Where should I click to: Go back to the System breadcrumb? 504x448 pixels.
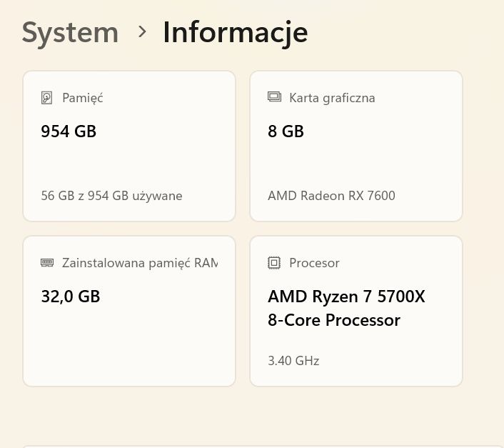click(70, 33)
